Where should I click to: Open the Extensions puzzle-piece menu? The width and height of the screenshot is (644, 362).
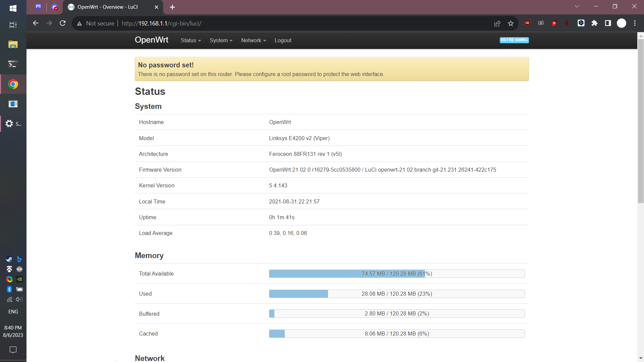pyautogui.click(x=594, y=23)
